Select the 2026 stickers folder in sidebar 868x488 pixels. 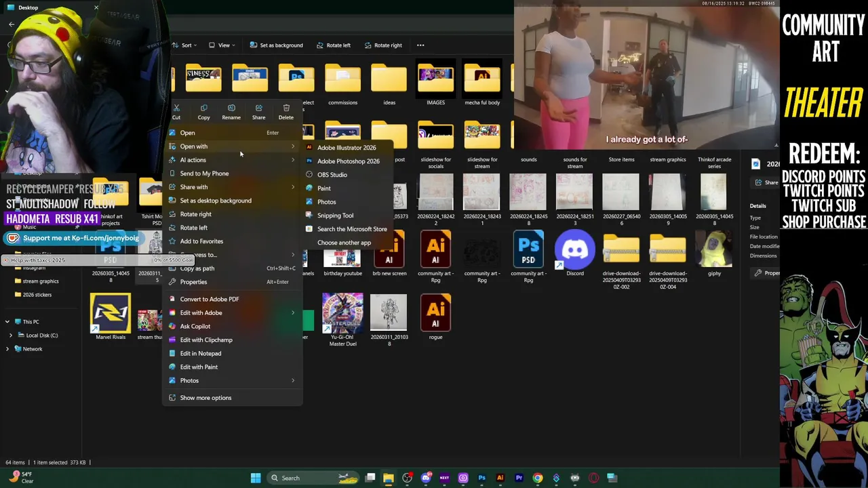click(37, 295)
